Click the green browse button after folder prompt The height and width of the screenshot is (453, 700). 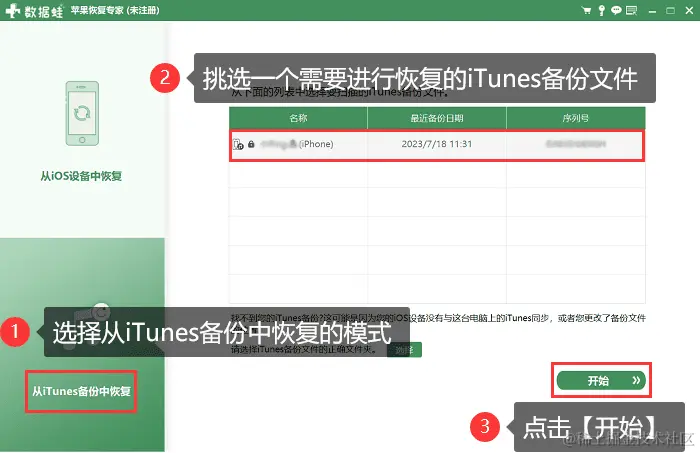tap(404, 350)
